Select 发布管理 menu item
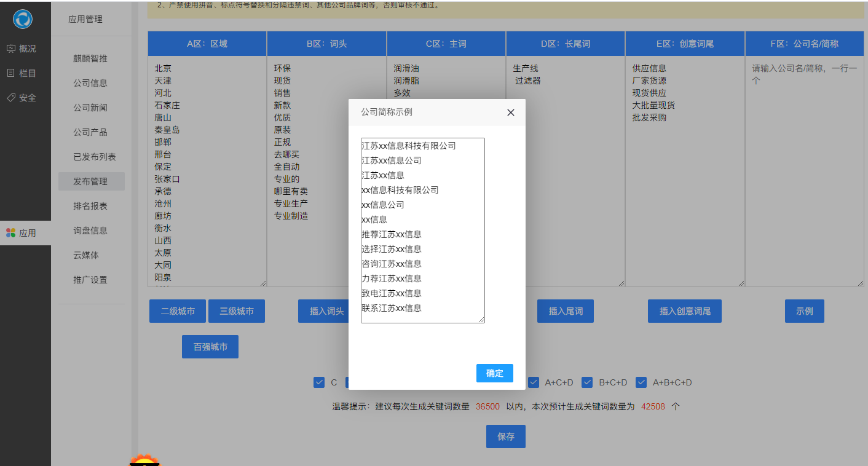The width and height of the screenshot is (868, 466). coord(92,181)
